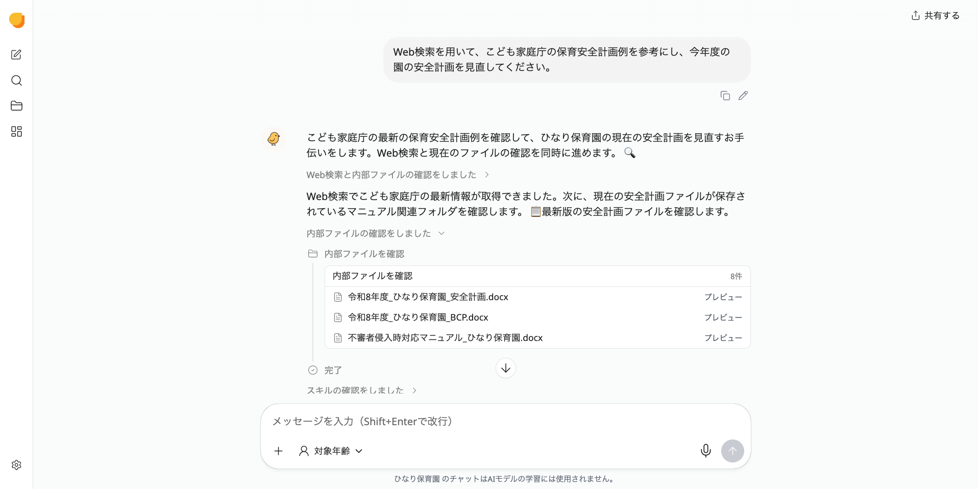Click the scroll-to-bottom arrow button
The height and width of the screenshot is (489, 980).
[x=505, y=368]
